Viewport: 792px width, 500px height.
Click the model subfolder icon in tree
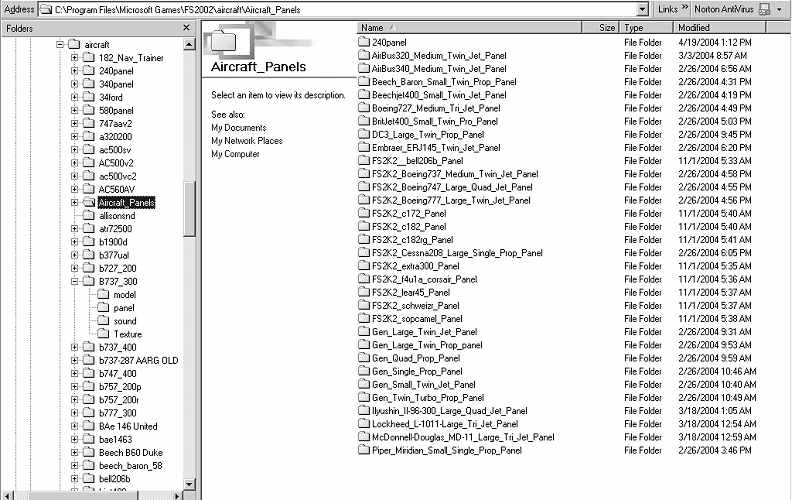103,294
